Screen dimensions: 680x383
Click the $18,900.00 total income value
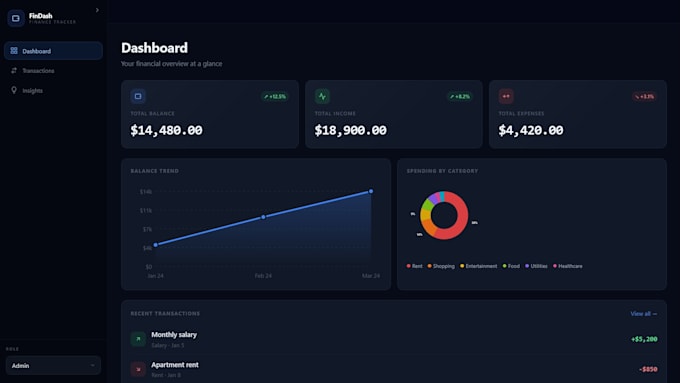(x=350, y=130)
